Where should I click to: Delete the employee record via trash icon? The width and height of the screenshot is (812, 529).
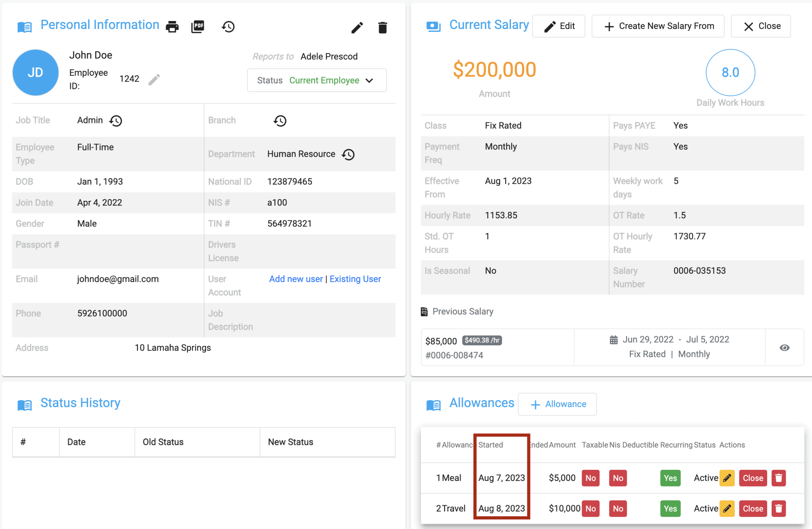(x=382, y=27)
